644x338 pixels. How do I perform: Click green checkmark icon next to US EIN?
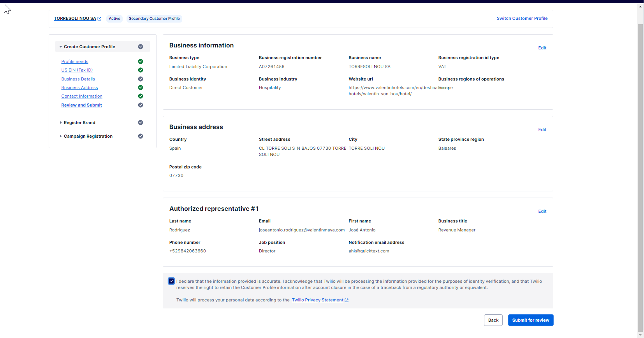(141, 70)
